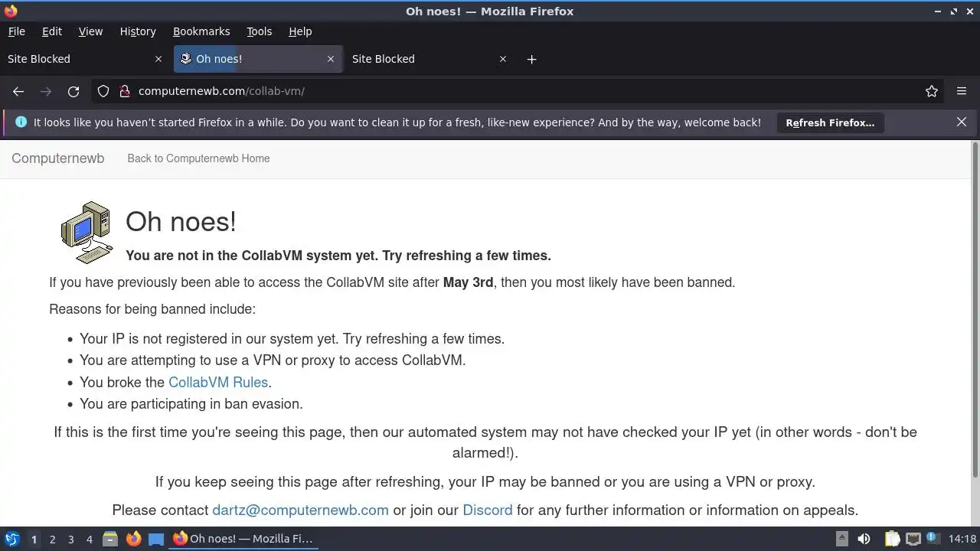This screenshot has width=980, height=551.
Task: Switch to virtual desktop 3
Action: pos(70,540)
